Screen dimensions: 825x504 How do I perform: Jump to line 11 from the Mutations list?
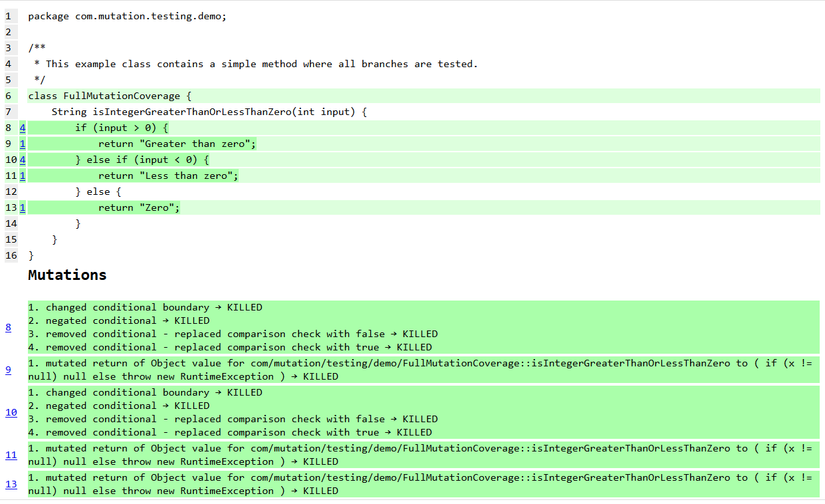coord(11,455)
